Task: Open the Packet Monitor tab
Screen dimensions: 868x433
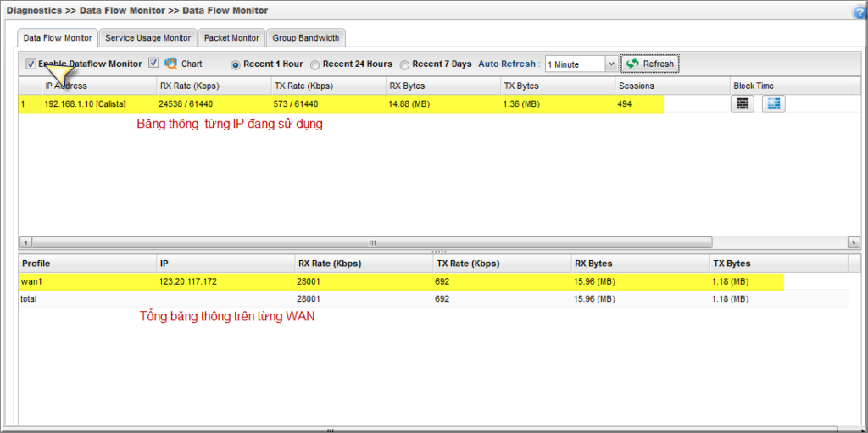Action: [231, 38]
